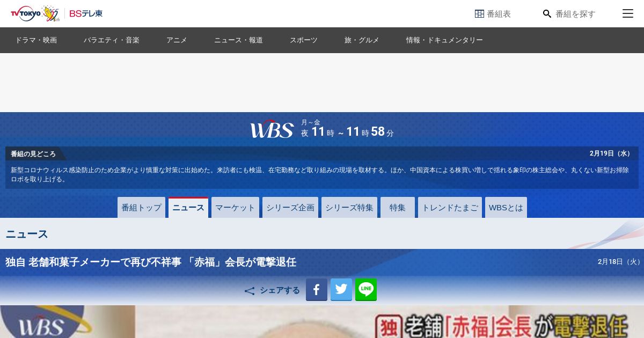
Task: Select the 2月18日（火） article date
Action: pos(620,262)
